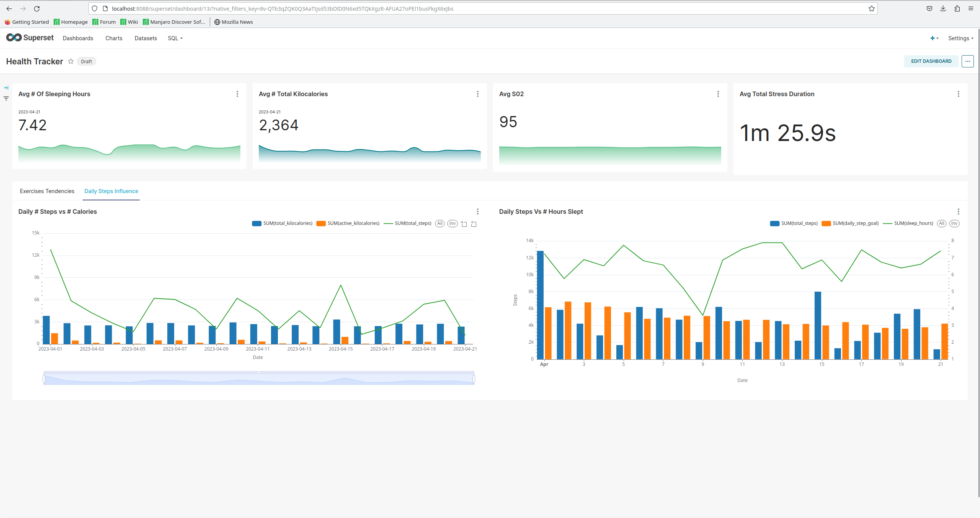Click the three-dot menu on Daily Steps Vs Hours Slept
Screen dimensions: 980x518
tap(958, 211)
